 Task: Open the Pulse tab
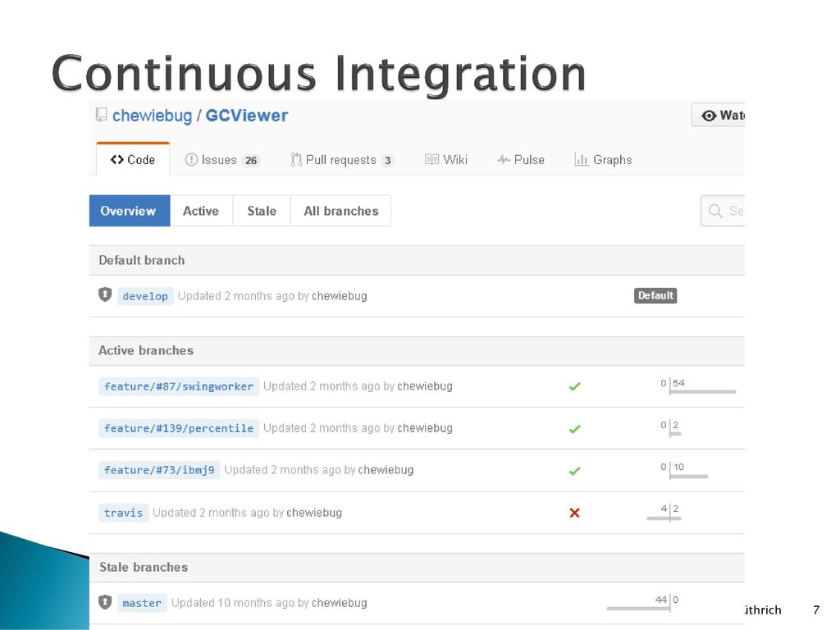(521, 160)
